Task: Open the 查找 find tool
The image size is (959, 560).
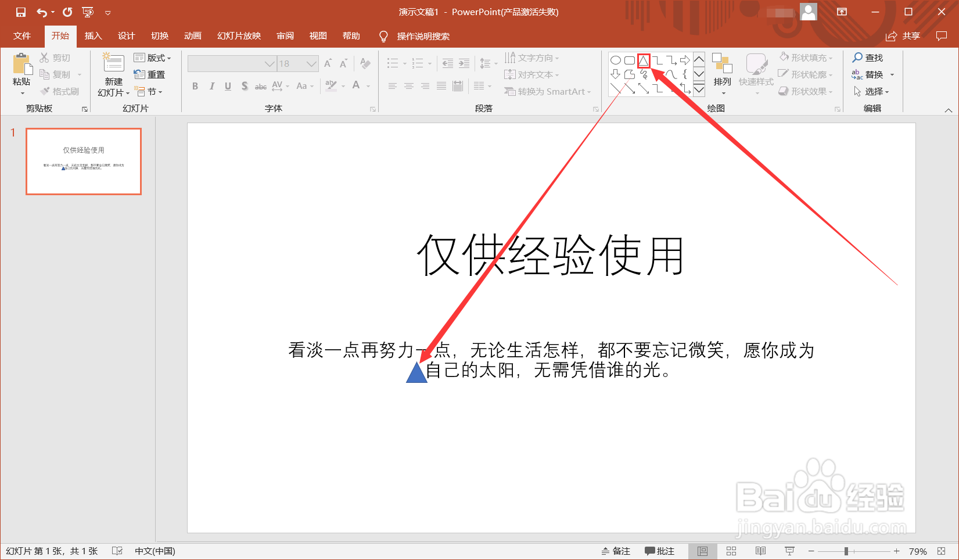Action: [868, 57]
